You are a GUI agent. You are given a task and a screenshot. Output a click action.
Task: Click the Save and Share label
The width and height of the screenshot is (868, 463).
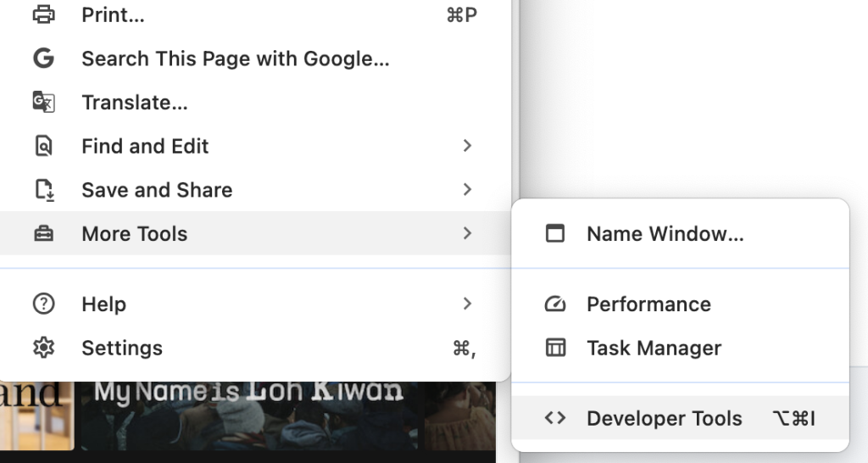click(x=157, y=190)
